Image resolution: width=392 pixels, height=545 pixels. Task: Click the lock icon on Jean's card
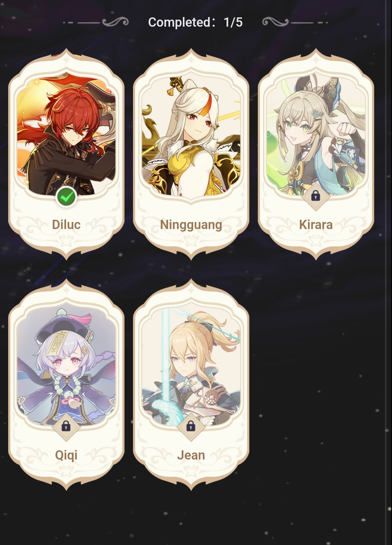(191, 426)
